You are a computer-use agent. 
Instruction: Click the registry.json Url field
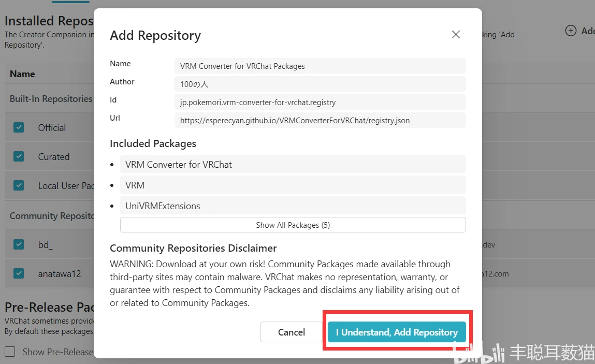click(x=320, y=120)
